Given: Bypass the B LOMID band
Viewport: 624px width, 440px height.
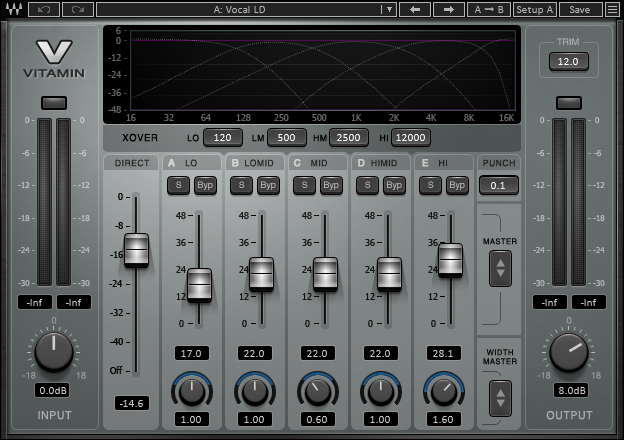Looking at the screenshot, I should (x=268, y=185).
